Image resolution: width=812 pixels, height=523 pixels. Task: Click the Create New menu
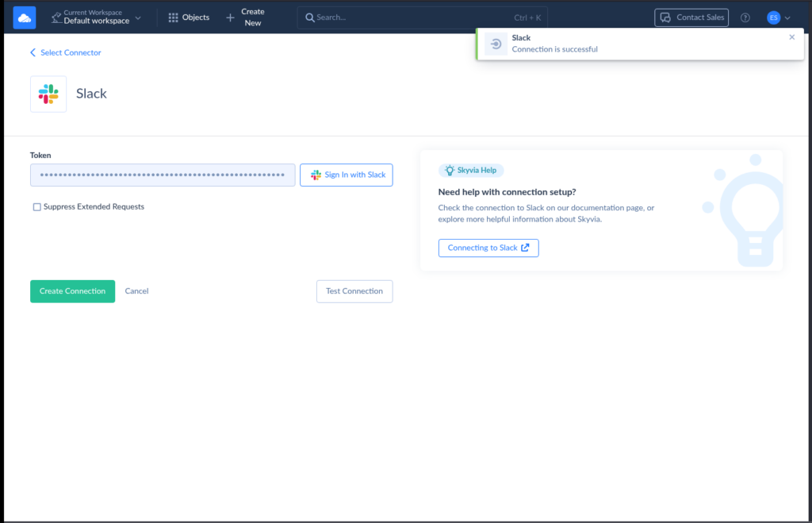pos(246,17)
